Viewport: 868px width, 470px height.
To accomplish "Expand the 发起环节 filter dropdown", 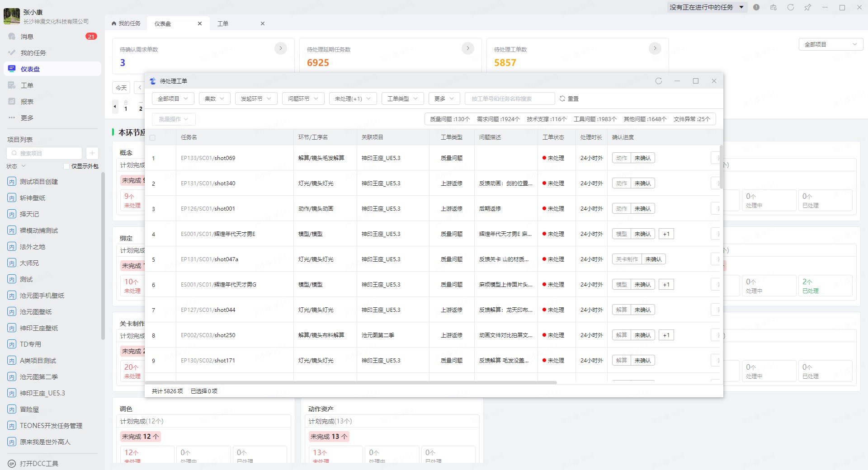I will click(x=256, y=99).
